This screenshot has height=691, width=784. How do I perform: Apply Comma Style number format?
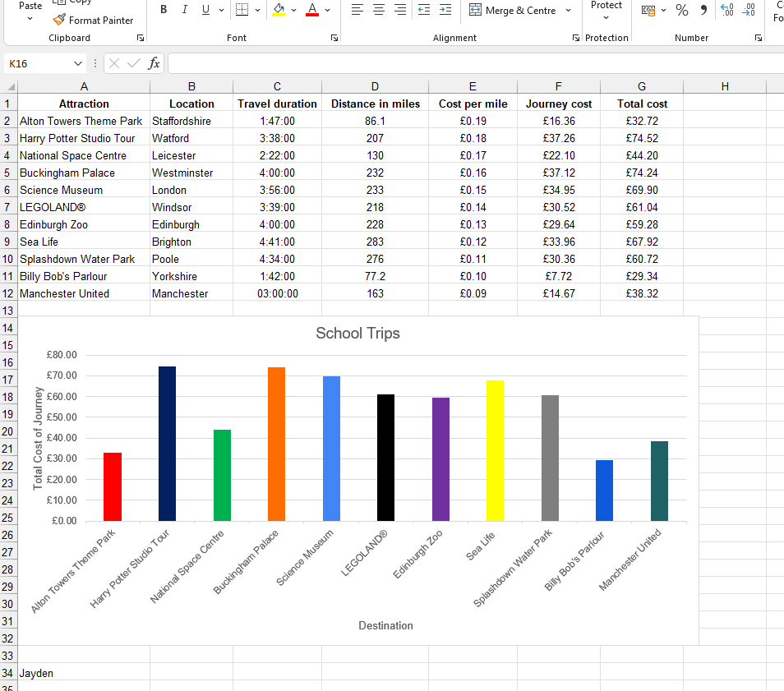click(x=704, y=10)
